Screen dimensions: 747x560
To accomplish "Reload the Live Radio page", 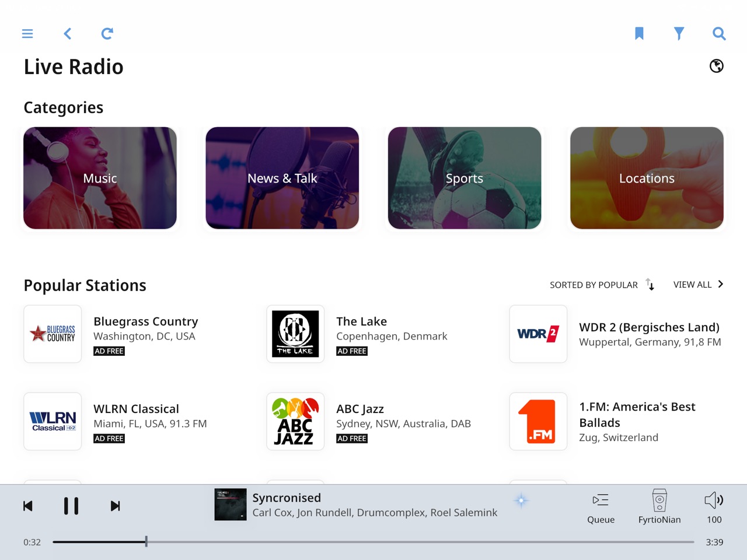I will point(107,34).
